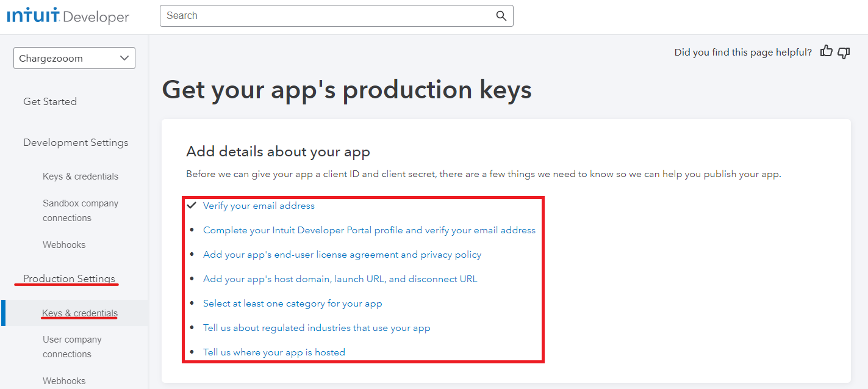The width and height of the screenshot is (868, 389).
Task: Open Sandbox company connections
Action: click(x=81, y=211)
